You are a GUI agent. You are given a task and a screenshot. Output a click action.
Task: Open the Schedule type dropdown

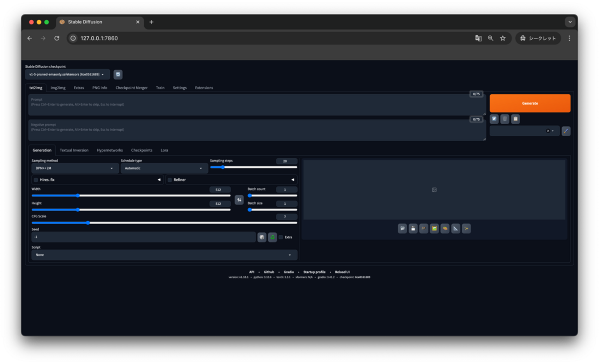pyautogui.click(x=164, y=168)
